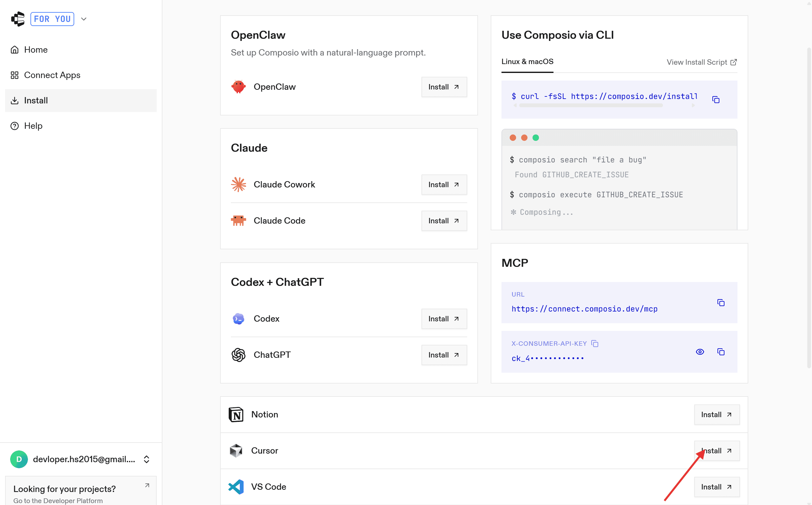Click the Notion app icon
Screen dimensions: 812x505
tap(236, 415)
